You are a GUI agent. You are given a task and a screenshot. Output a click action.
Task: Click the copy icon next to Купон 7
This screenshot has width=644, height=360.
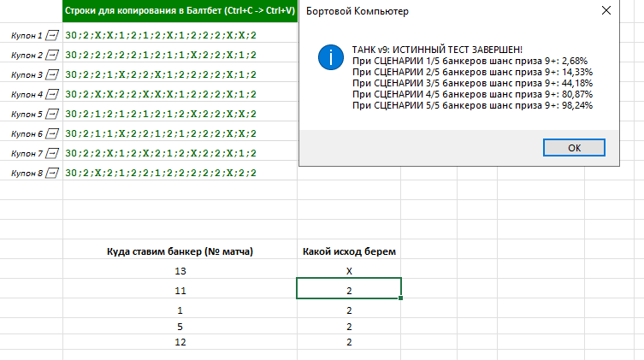tap(52, 154)
